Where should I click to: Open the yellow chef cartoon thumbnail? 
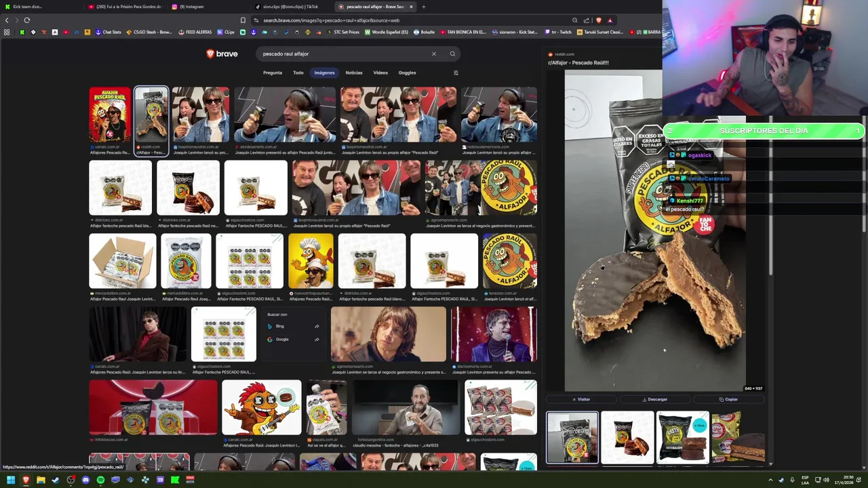click(x=311, y=261)
